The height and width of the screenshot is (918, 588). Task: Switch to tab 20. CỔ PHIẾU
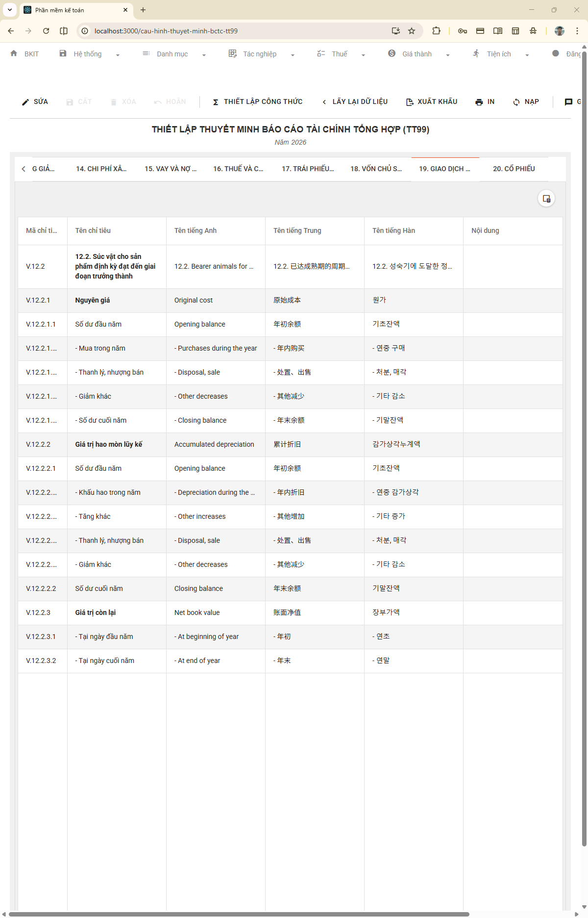click(x=514, y=169)
